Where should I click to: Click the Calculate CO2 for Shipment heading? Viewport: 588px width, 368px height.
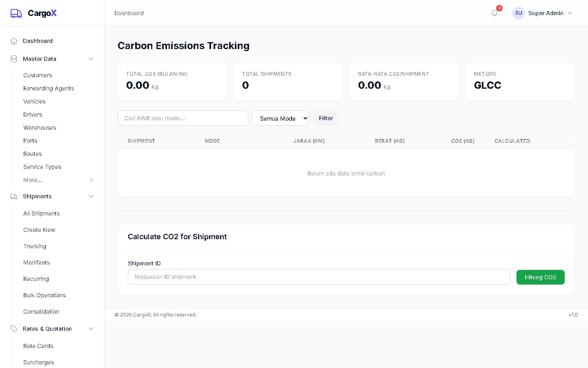point(177,237)
